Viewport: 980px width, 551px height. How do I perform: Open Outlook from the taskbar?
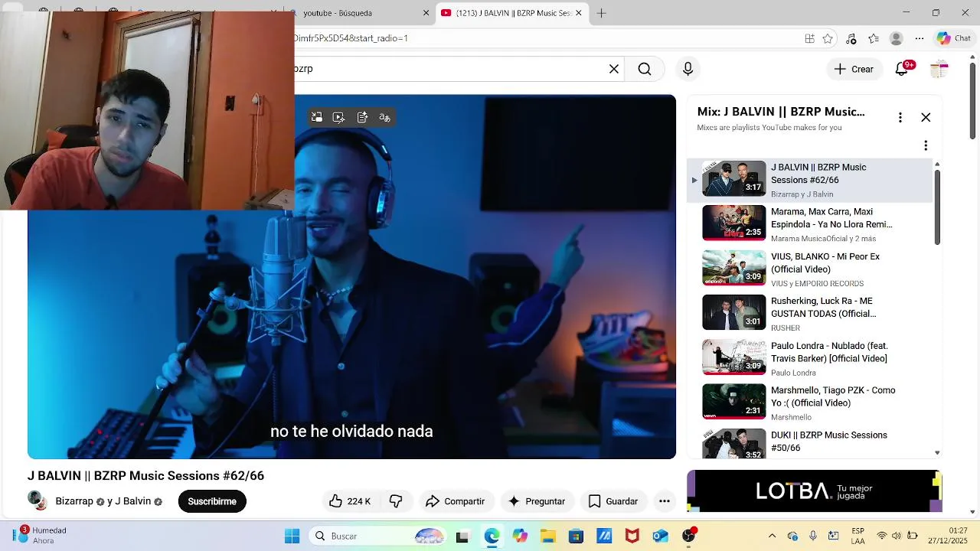(x=660, y=536)
